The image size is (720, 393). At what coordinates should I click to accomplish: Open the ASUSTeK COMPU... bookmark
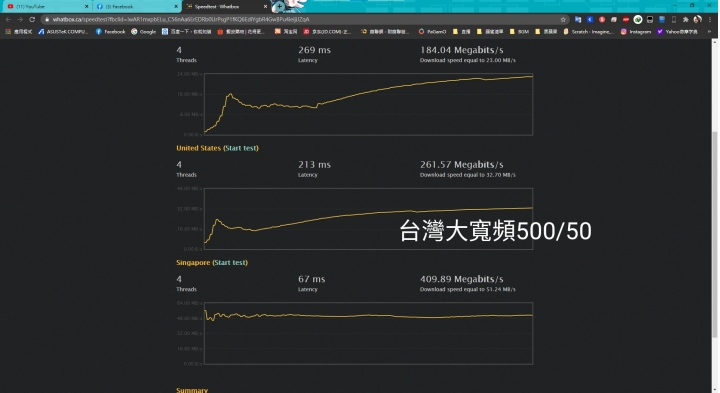point(63,32)
